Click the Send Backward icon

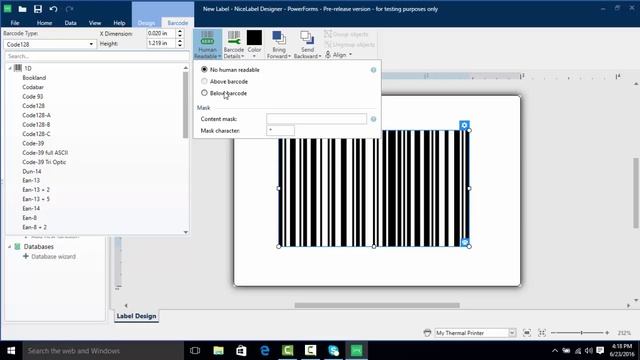[x=307, y=38]
